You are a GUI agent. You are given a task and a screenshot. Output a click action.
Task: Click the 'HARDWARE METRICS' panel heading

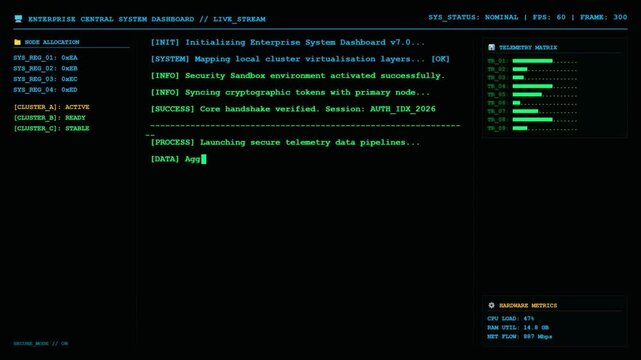[x=528, y=305]
